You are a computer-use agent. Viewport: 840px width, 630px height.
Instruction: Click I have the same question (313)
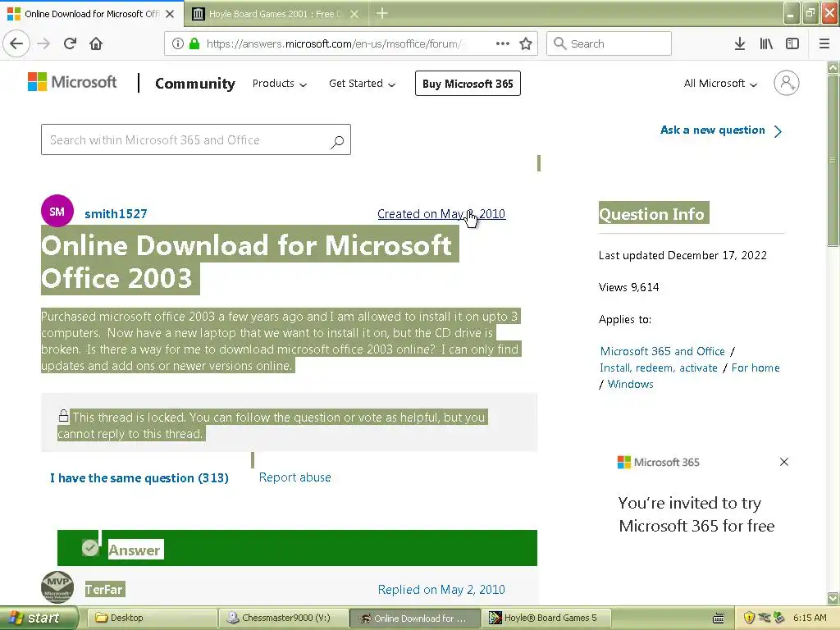coord(139,478)
